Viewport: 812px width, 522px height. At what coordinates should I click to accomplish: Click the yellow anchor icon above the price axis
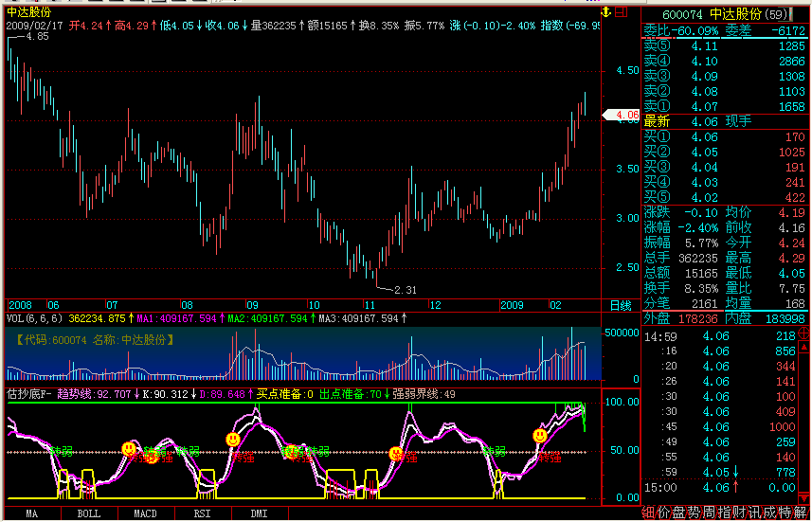click(x=605, y=12)
